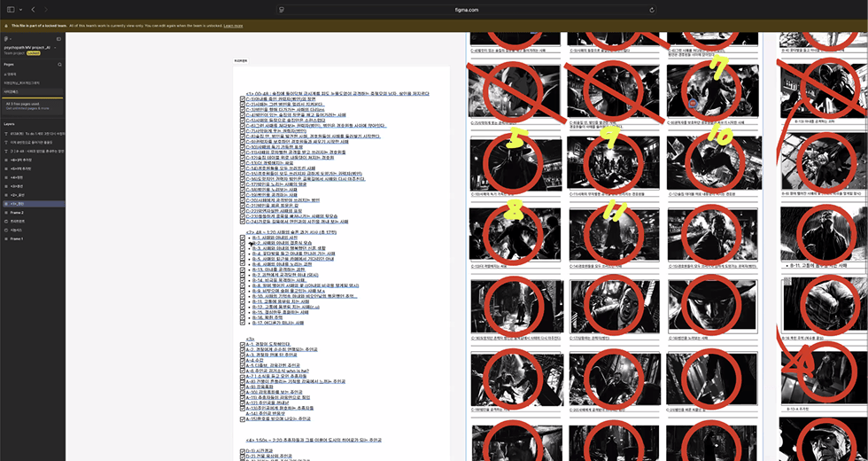Select the highlighted <1> layer row
Image resolution: width=868 pixels, height=461 pixels.
coord(33,204)
